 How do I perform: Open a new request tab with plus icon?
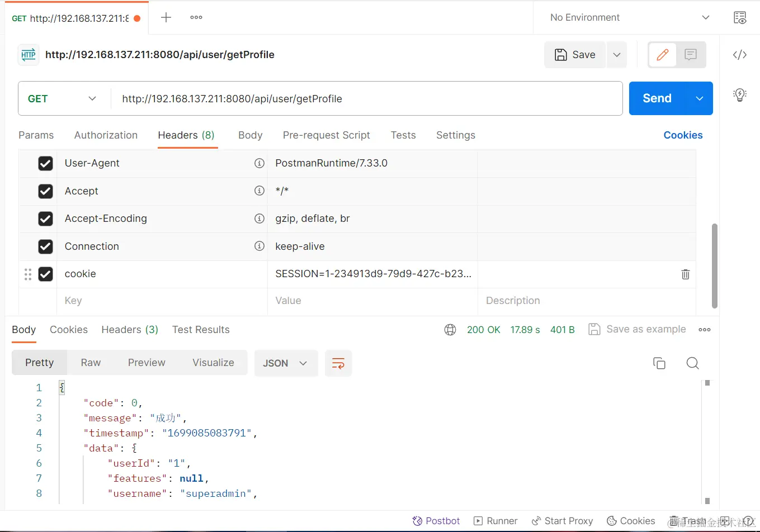coord(166,17)
